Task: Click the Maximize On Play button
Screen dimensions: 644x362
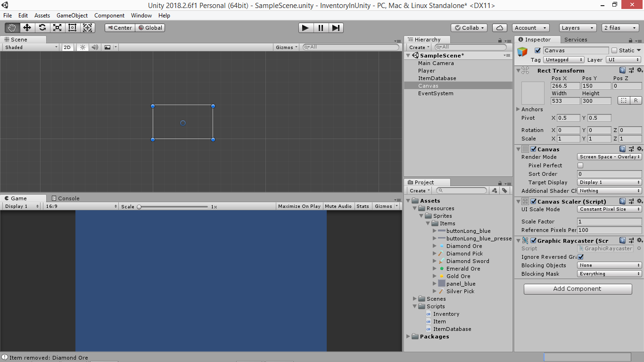Action: [300, 206]
